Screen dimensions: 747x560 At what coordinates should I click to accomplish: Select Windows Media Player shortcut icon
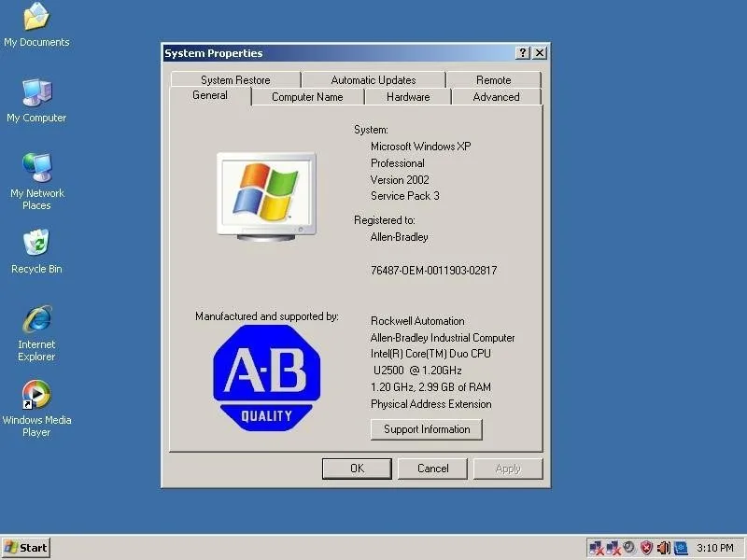[x=36, y=409]
